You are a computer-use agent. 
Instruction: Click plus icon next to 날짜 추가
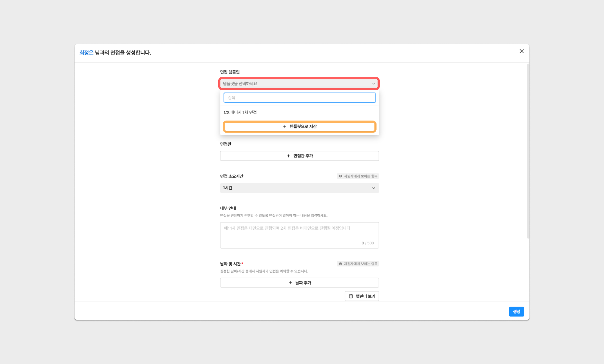(290, 283)
